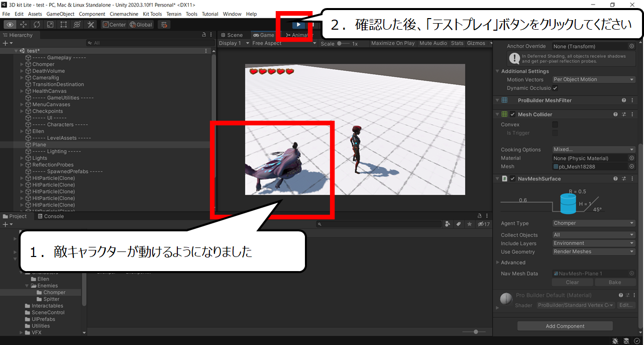
Task: Select the combined Transform tool
Action: 77,25
